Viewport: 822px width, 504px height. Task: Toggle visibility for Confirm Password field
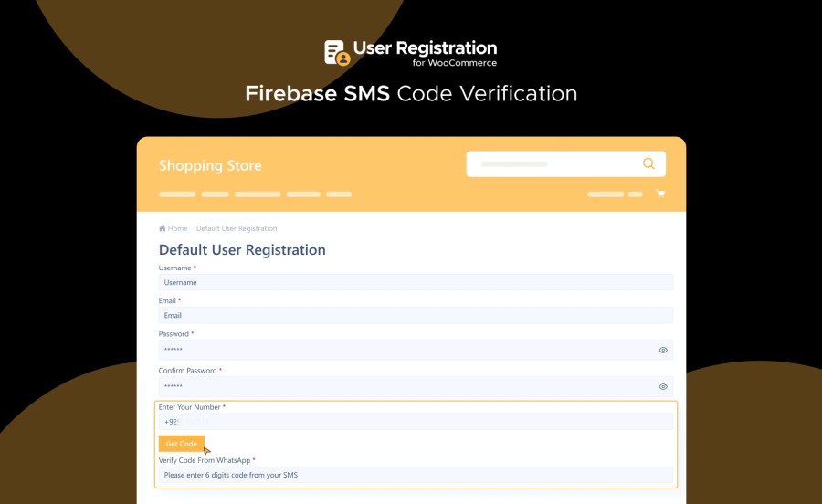click(x=663, y=386)
